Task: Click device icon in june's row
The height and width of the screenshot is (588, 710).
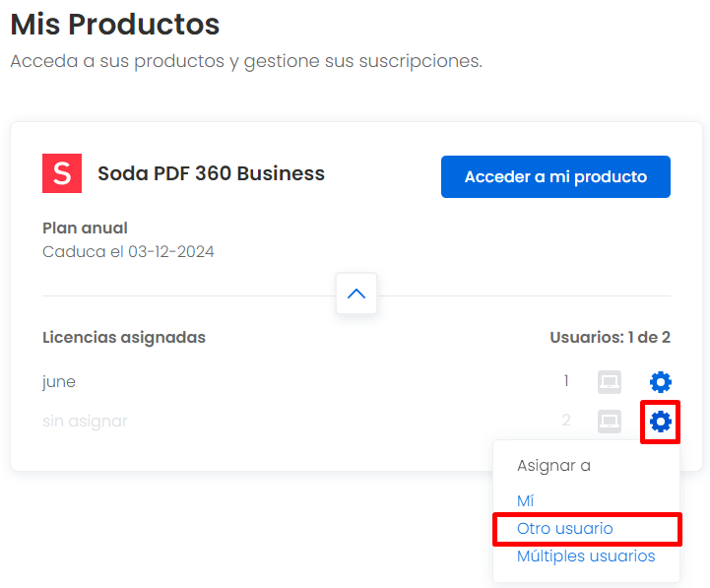Action: [x=609, y=382]
